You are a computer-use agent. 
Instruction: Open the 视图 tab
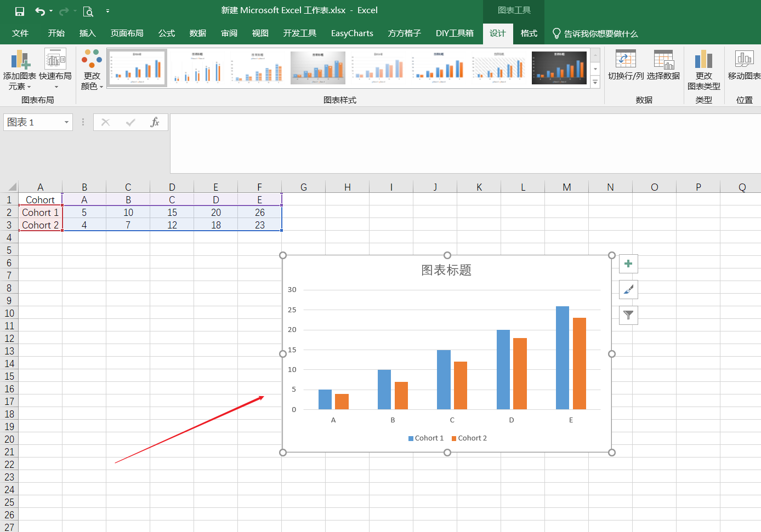click(x=260, y=33)
